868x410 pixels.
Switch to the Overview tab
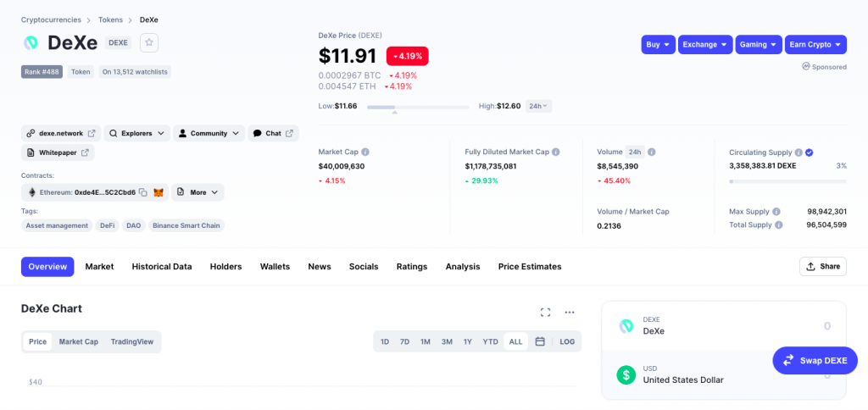[47, 267]
